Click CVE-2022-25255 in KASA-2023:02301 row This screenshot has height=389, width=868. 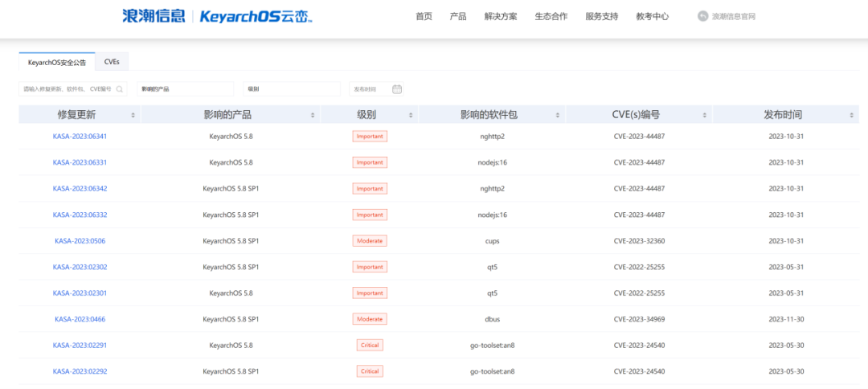pyautogui.click(x=639, y=293)
